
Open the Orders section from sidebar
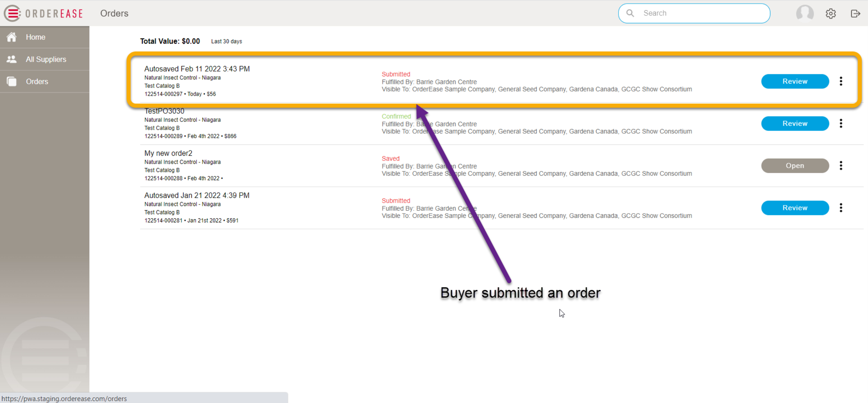(37, 81)
